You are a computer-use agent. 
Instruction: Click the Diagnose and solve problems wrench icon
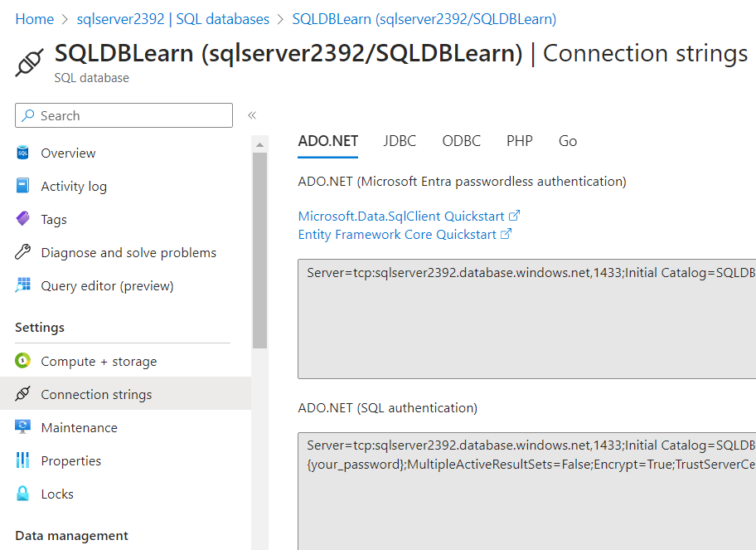click(x=22, y=252)
